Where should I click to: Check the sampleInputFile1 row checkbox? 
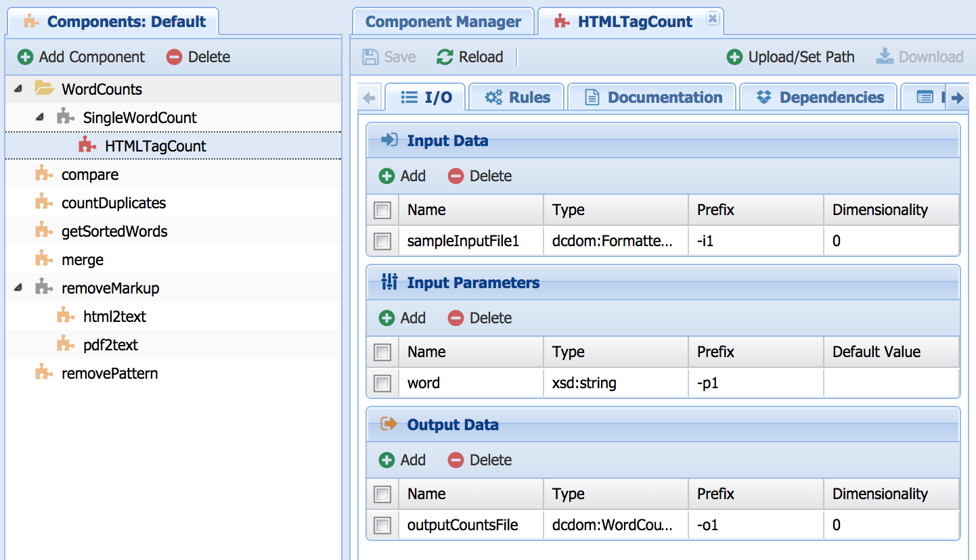click(382, 241)
